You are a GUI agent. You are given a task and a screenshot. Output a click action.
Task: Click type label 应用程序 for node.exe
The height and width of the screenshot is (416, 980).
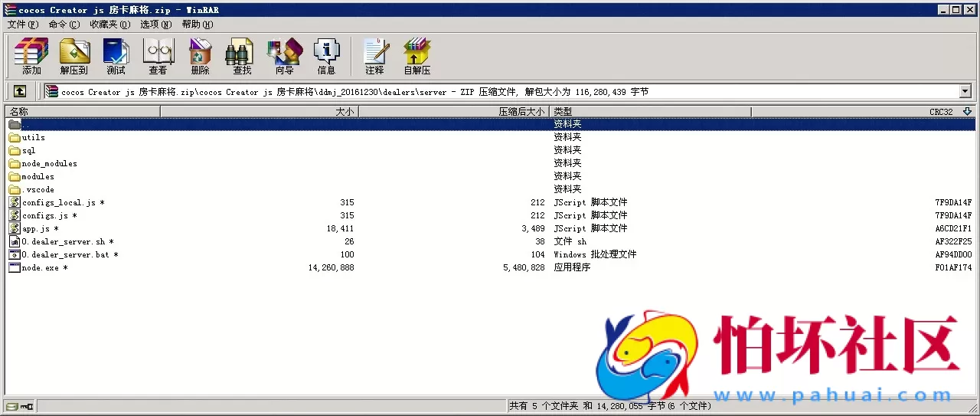[572, 268]
